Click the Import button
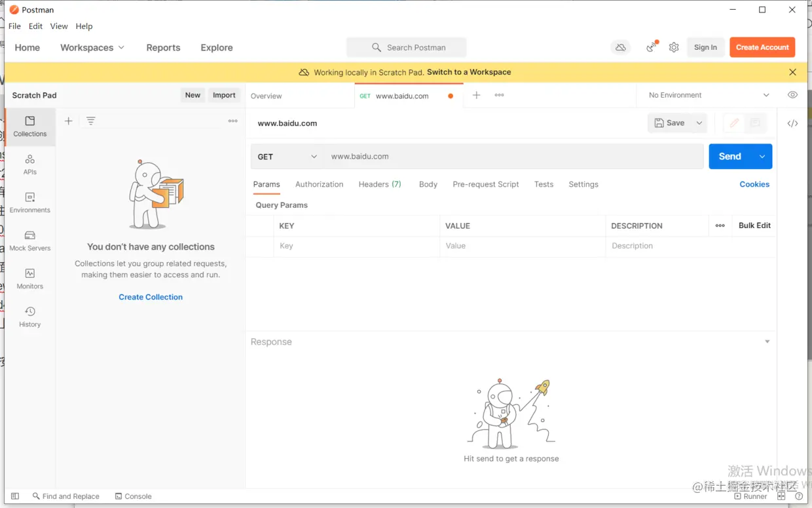The image size is (812, 508). [224, 95]
